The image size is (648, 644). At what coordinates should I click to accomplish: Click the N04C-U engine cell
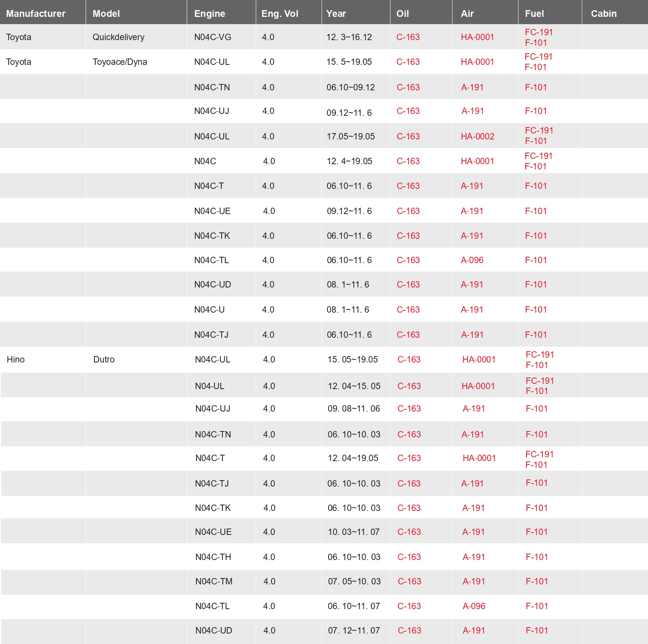point(209,310)
